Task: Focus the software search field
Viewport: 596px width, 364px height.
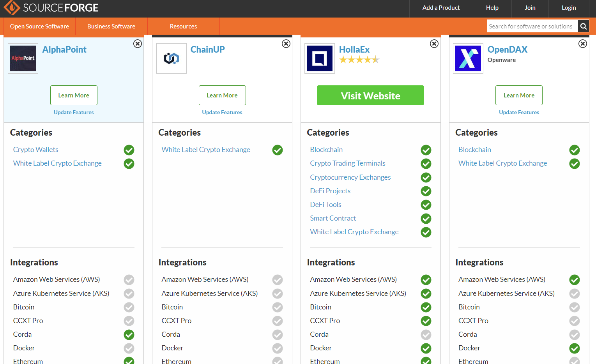Action: (x=532, y=26)
